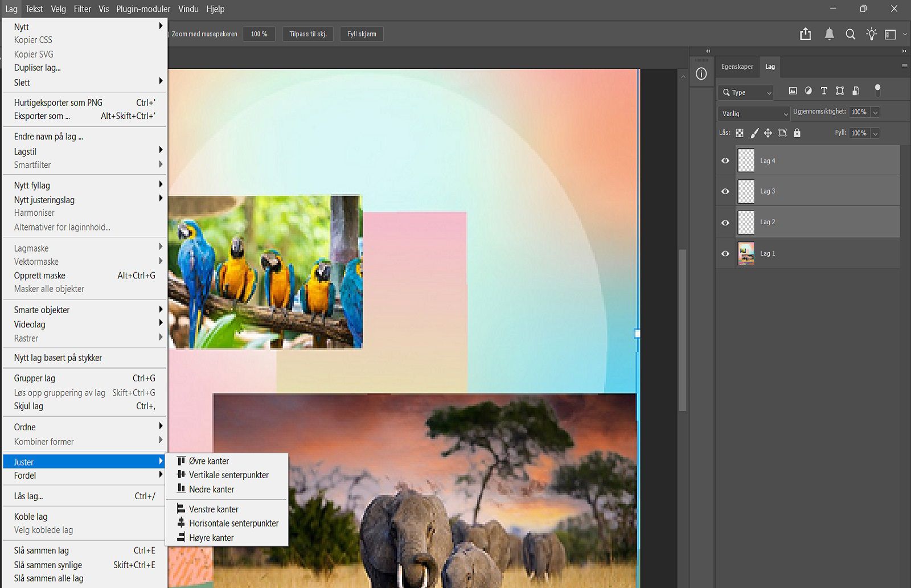The width and height of the screenshot is (911, 588).
Task: Select the Lag 3 layer thumbnail
Action: tap(746, 191)
